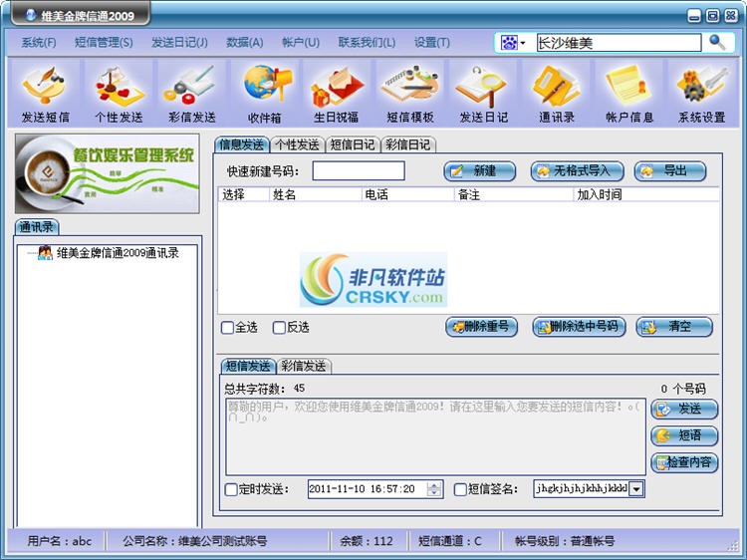Enable the 短信签名 checkbox
This screenshot has width=747, height=560.
click(460, 489)
